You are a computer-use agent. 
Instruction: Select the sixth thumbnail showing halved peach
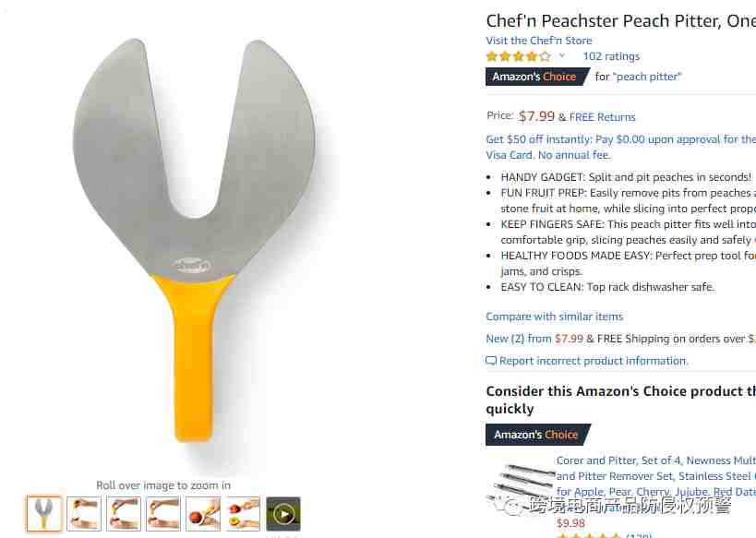243,514
